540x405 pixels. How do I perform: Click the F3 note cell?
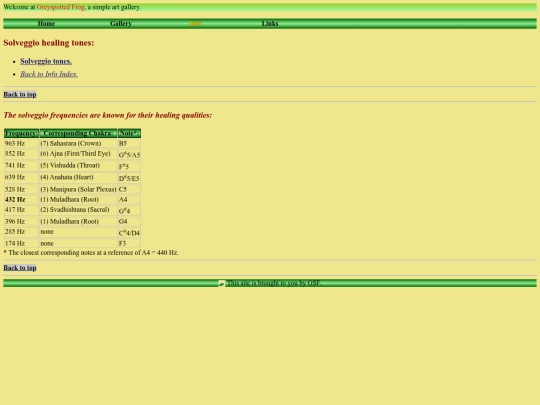129,243
